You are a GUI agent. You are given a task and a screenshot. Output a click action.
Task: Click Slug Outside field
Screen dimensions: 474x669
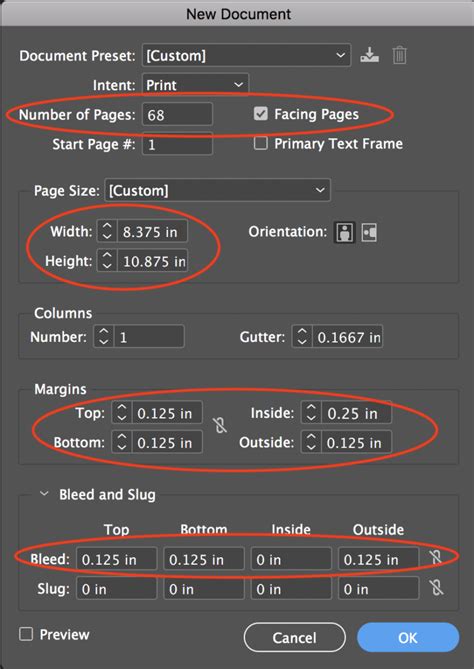(378, 589)
